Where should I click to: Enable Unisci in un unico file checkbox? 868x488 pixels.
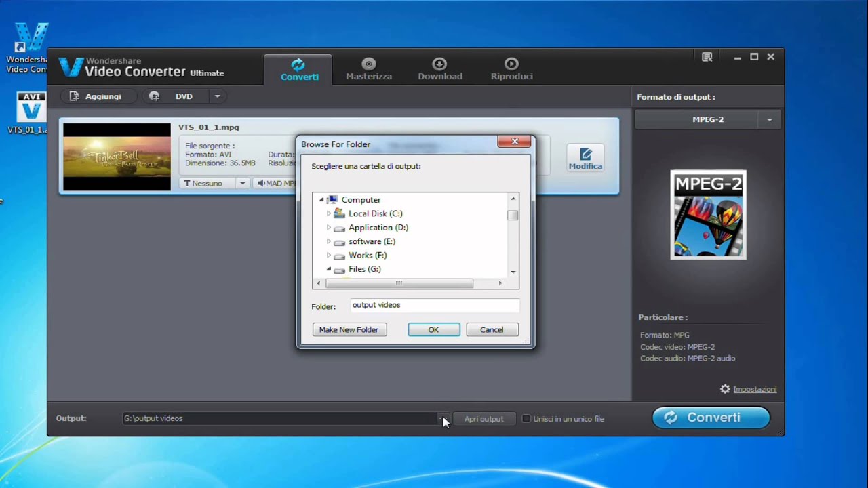click(526, 419)
